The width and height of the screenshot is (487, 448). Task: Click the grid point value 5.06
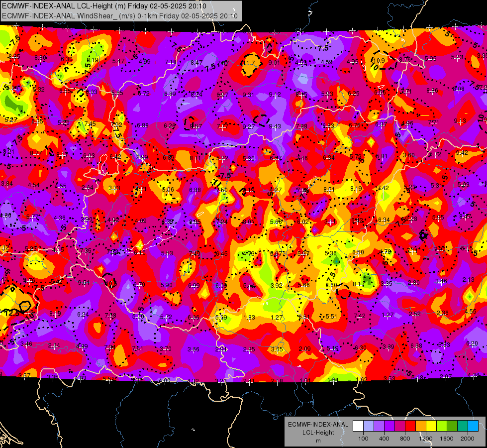(x=168, y=189)
